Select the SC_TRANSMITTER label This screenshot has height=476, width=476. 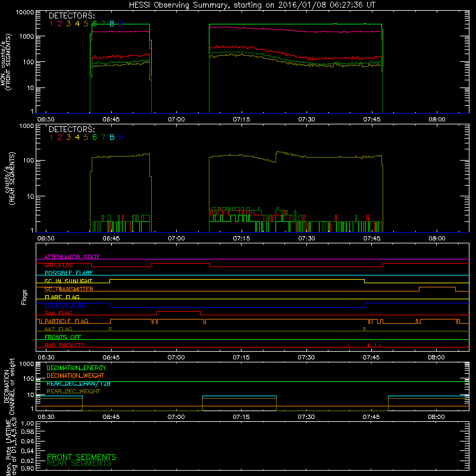tap(69, 289)
